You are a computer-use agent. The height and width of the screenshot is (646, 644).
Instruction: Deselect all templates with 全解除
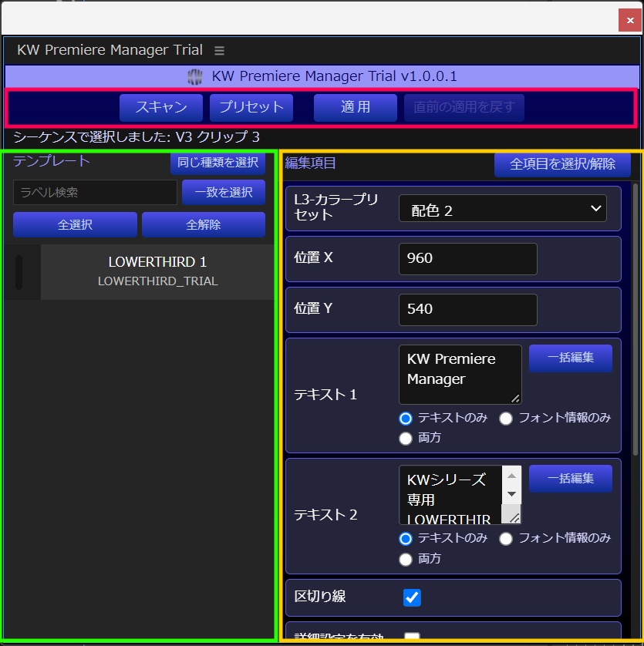click(x=204, y=224)
